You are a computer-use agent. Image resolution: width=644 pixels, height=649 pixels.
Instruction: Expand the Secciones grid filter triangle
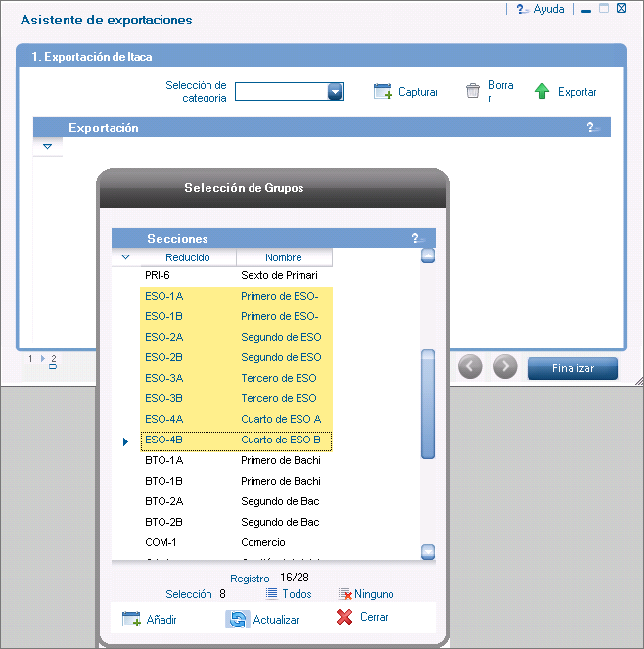click(x=125, y=257)
